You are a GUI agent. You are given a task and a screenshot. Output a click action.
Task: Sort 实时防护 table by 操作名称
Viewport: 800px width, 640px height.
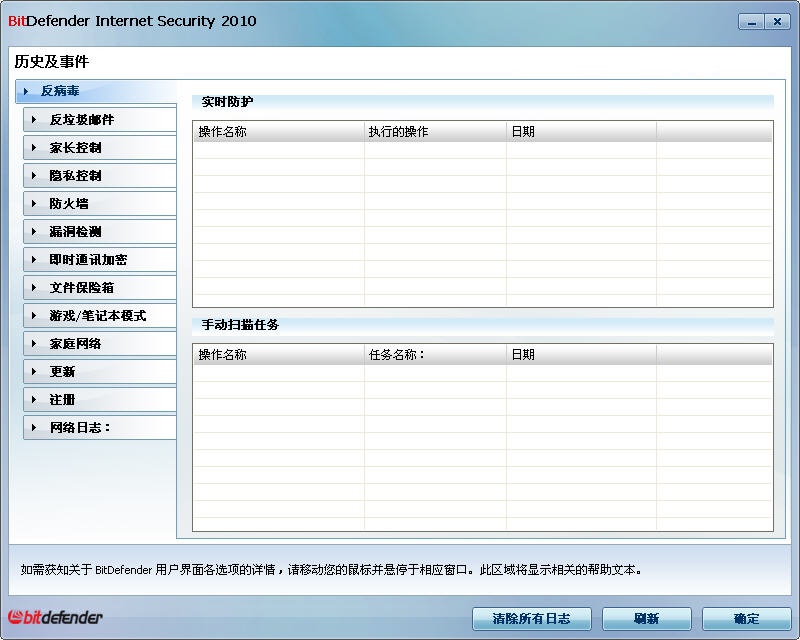coord(279,132)
